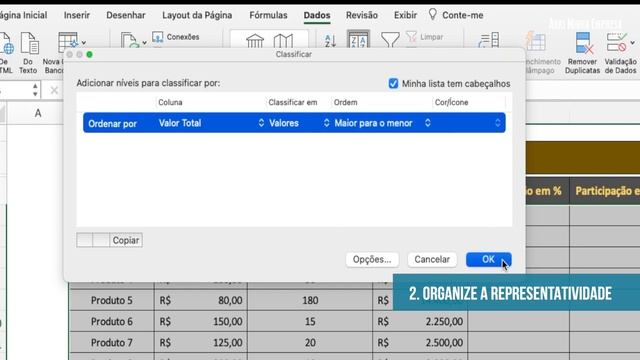Viewport: 640px width, 360px height.
Task: Select the Dados ribbon tab
Action: [x=317, y=16]
